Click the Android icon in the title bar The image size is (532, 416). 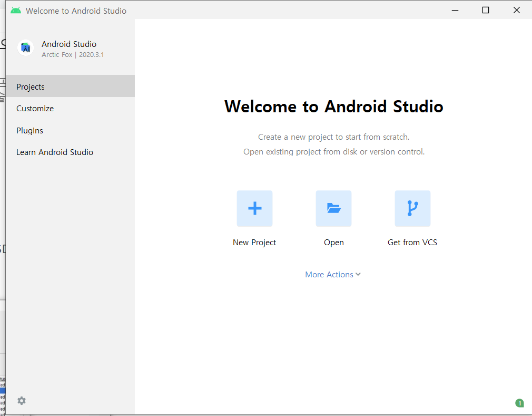click(16, 11)
